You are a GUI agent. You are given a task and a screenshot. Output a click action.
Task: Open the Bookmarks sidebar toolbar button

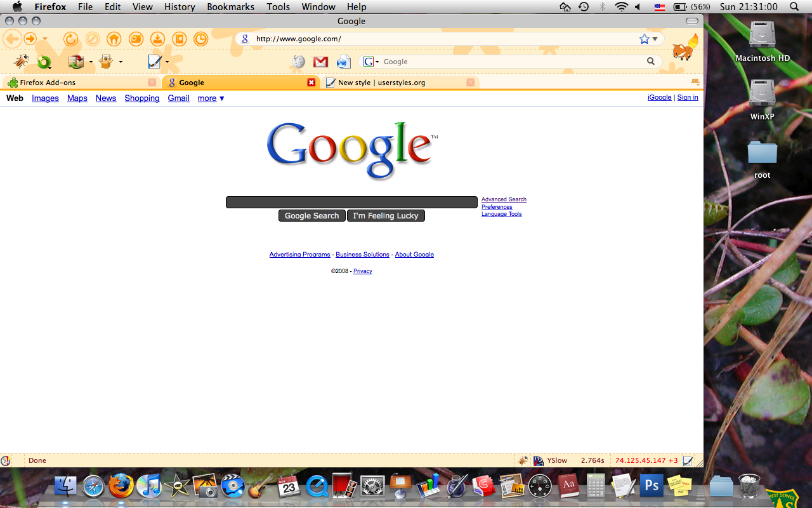tap(179, 39)
